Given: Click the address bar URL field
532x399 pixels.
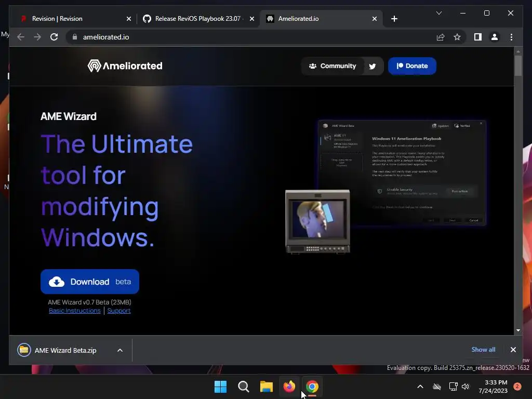Looking at the screenshot, I should tap(251, 37).
